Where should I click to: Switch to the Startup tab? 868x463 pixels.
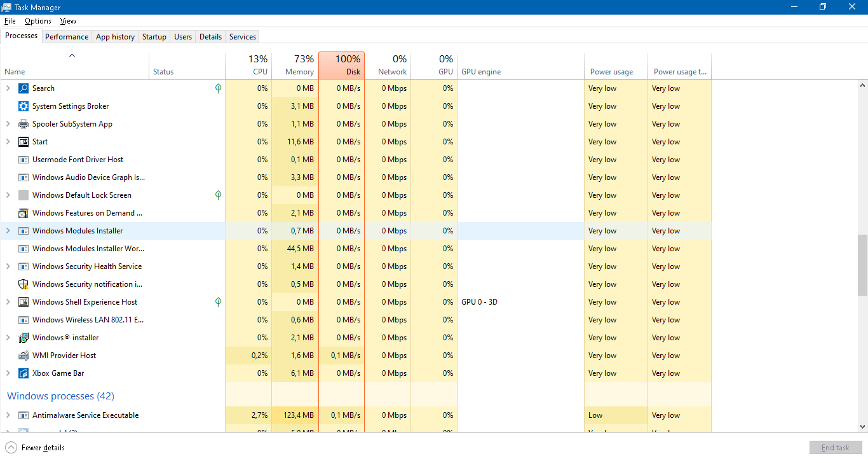[x=154, y=37]
